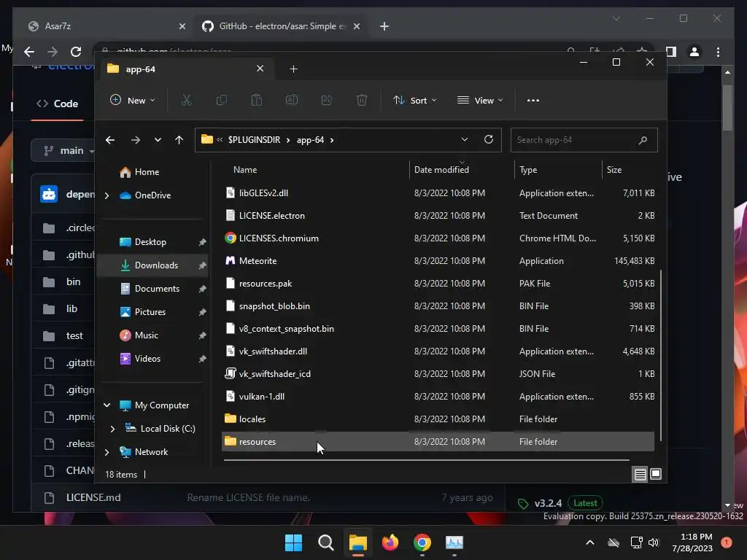This screenshot has height=560, width=747.
Task: Open Chrome's three-dot menu
Action: [718, 52]
